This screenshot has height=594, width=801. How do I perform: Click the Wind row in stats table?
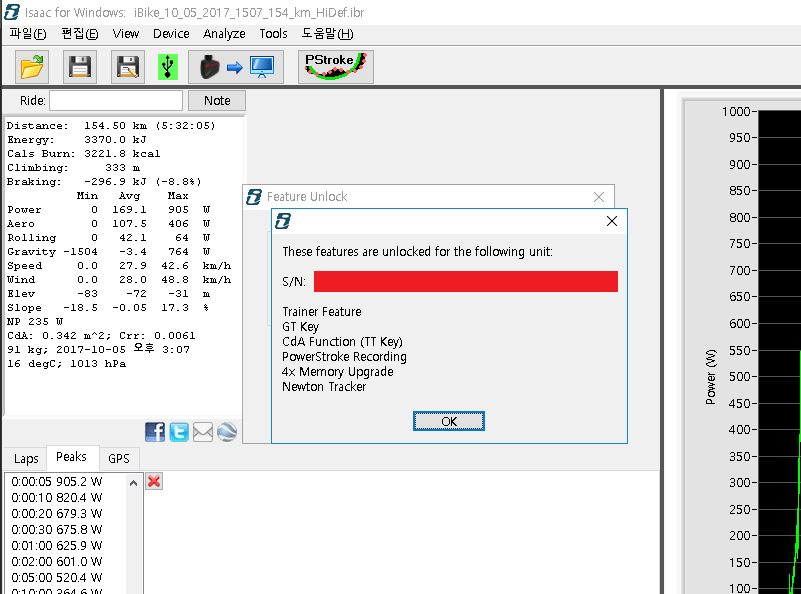tap(119, 279)
